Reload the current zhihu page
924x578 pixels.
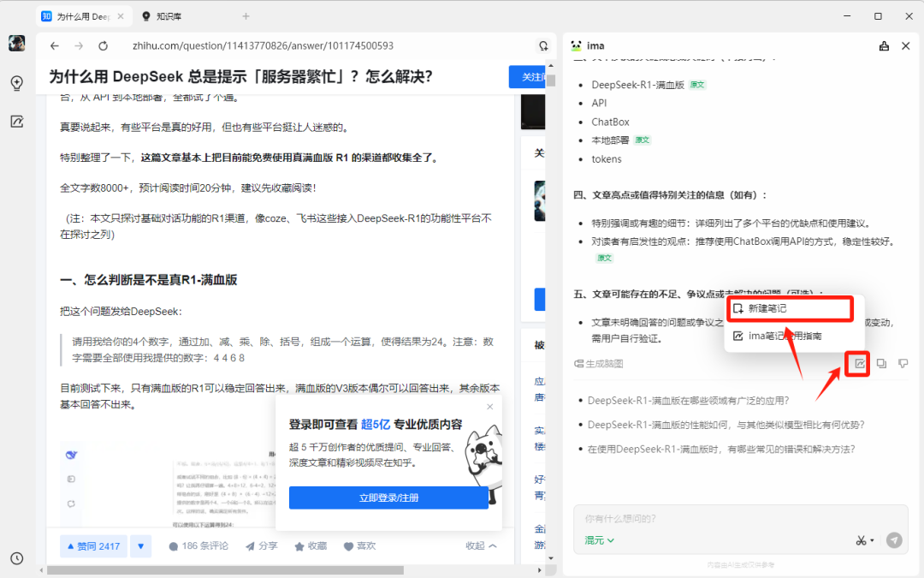104,46
